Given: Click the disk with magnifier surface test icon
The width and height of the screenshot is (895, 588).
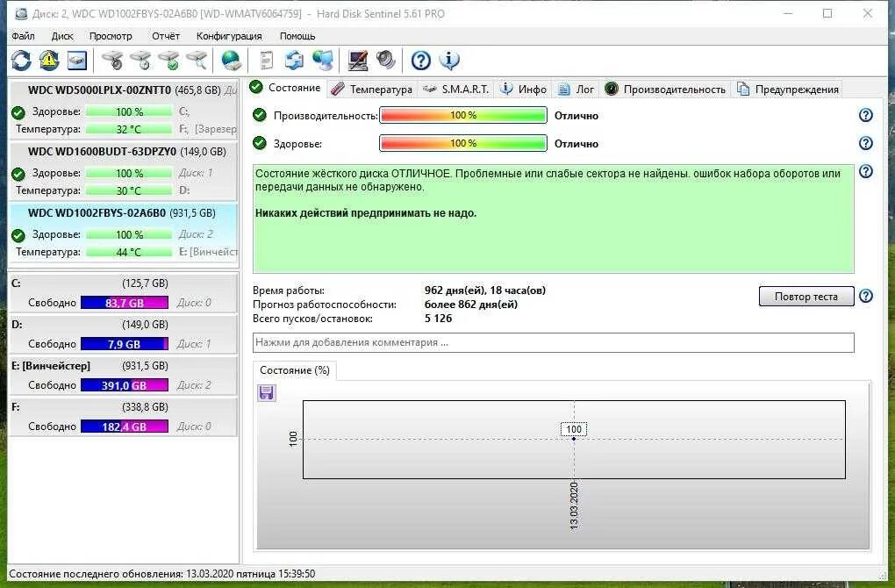Looking at the screenshot, I should point(197,60).
